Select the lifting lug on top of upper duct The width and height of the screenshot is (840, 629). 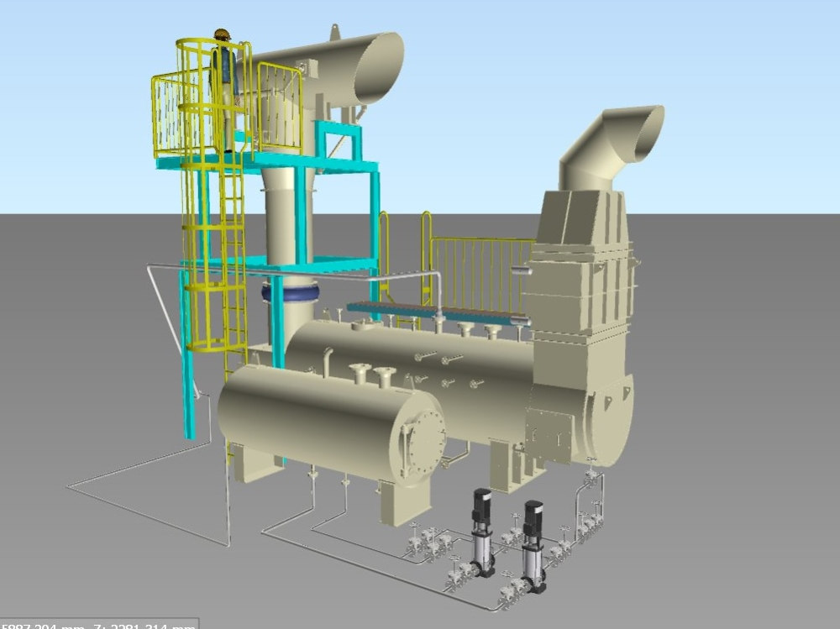(334, 32)
